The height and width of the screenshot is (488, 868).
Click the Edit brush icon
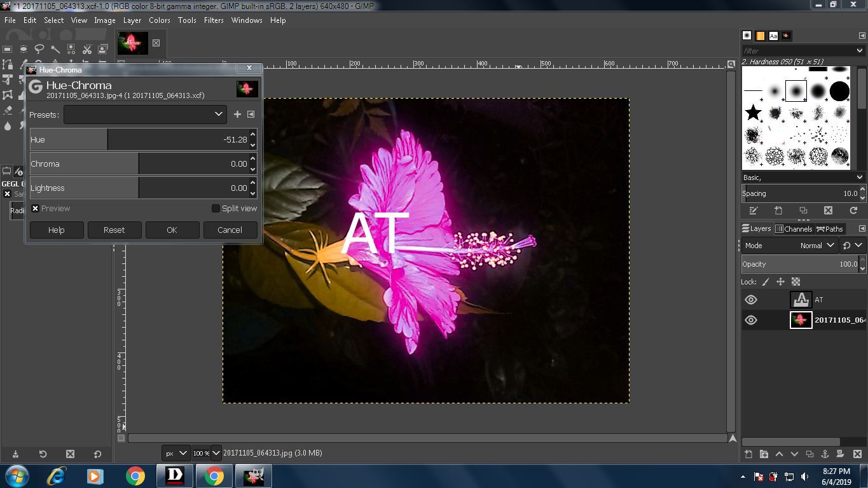tap(754, 211)
